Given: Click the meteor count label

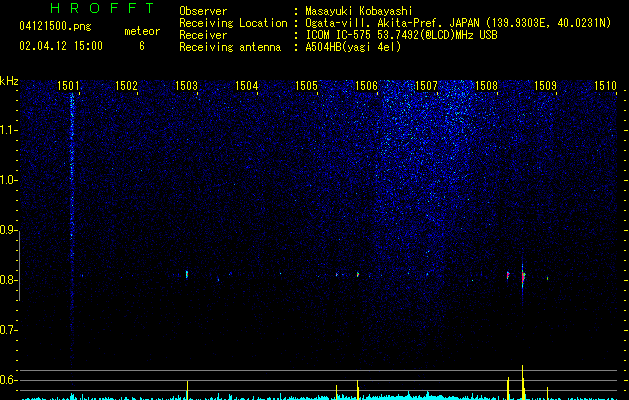Looking at the screenshot, I should (x=142, y=31).
